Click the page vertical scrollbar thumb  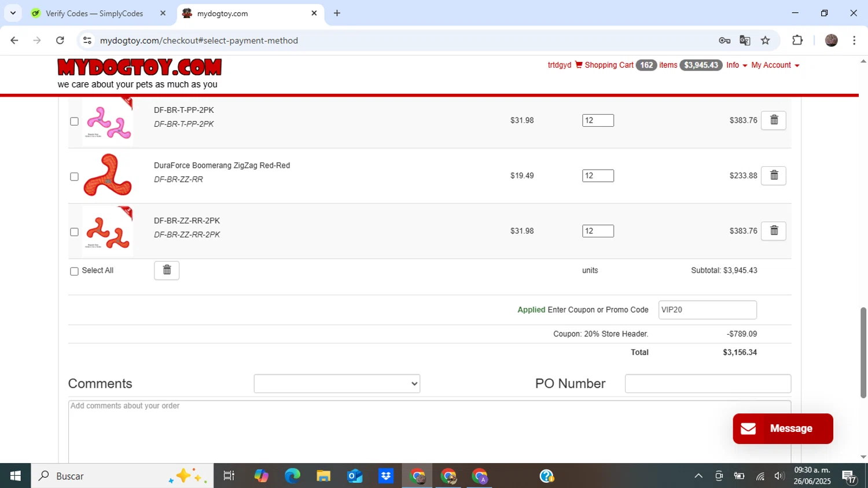863,352
